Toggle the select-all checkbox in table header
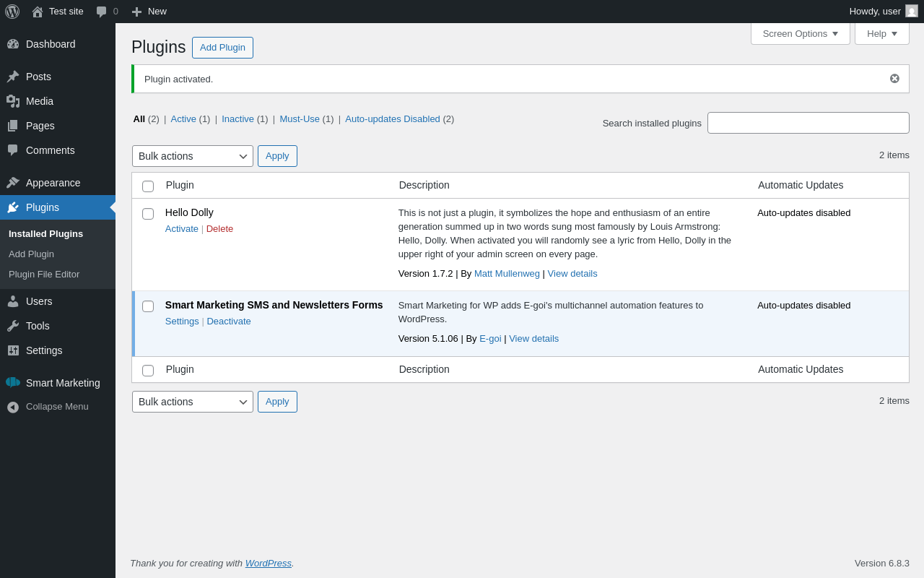 pyautogui.click(x=148, y=186)
